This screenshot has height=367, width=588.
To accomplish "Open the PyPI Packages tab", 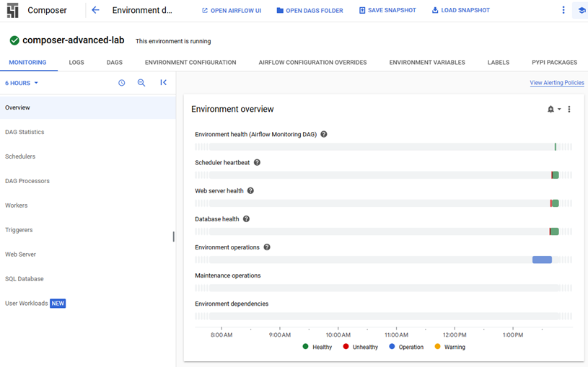I will [555, 62].
